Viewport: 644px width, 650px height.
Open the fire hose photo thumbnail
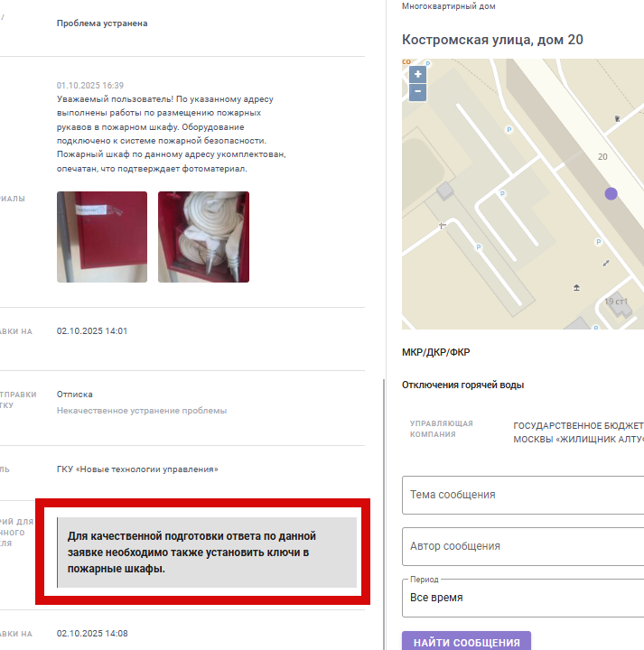click(x=203, y=237)
